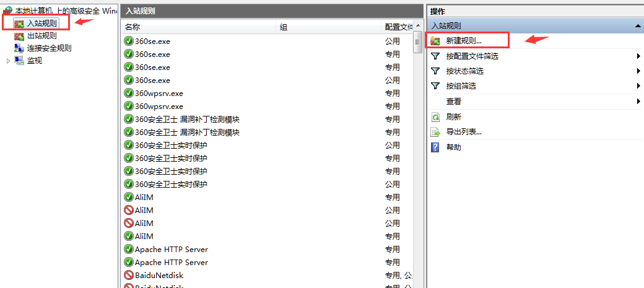Click the Refresh (刷新) icon
Screen dimensions: 644x288
click(435, 116)
